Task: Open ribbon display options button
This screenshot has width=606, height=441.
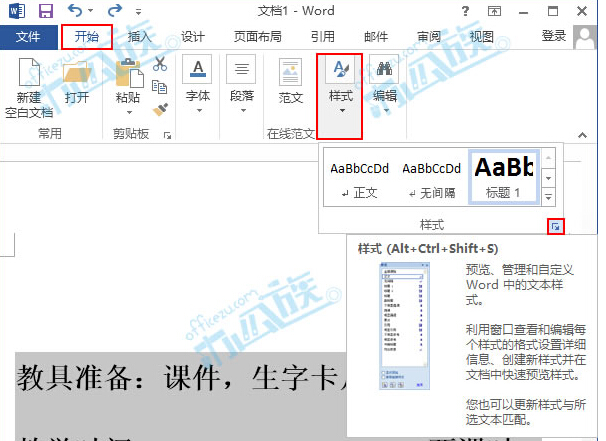Action: pyautogui.click(x=494, y=11)
